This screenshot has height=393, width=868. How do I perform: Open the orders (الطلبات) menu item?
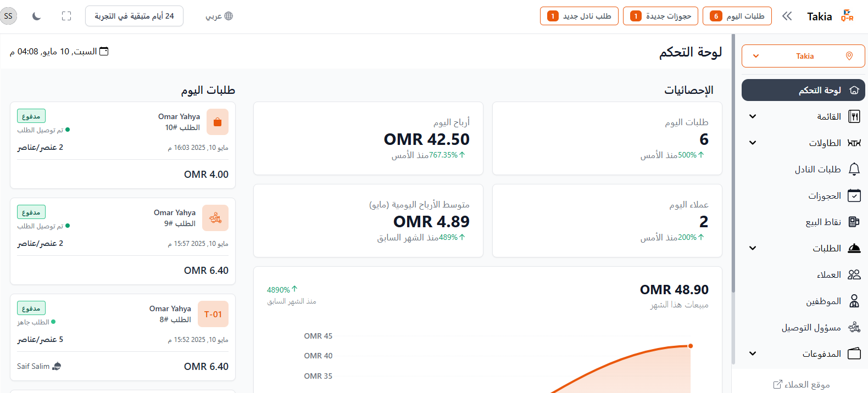pyautogui.click(x=826, y=248)
